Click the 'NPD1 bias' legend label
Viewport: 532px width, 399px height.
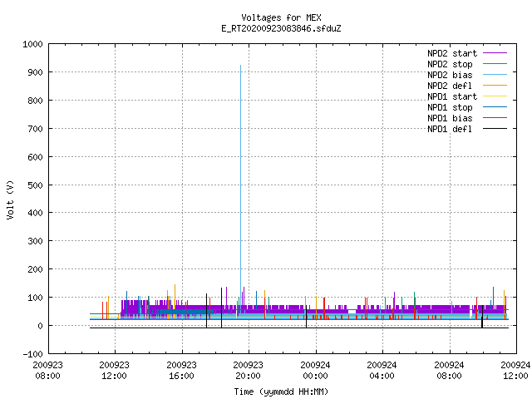tap(450, 118)
